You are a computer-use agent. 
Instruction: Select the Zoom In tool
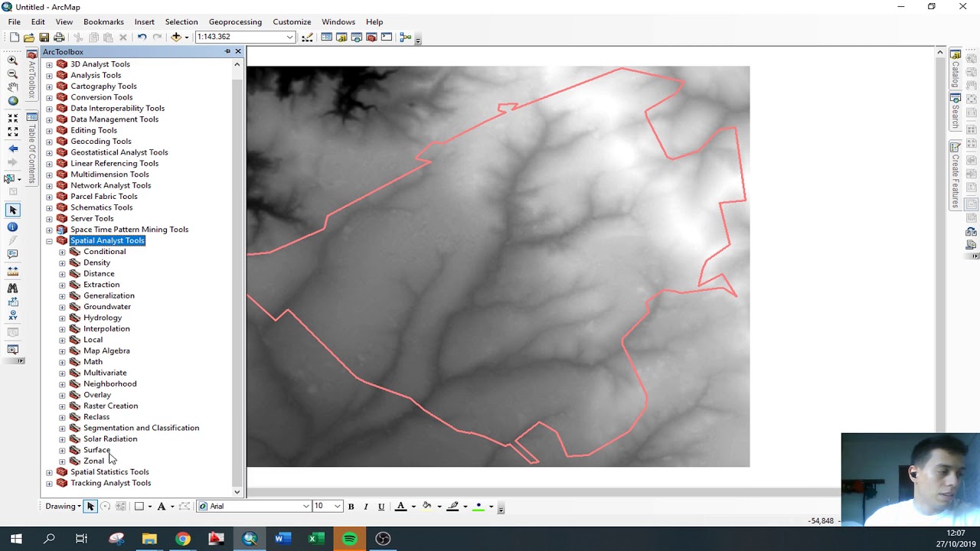[12, 60]
